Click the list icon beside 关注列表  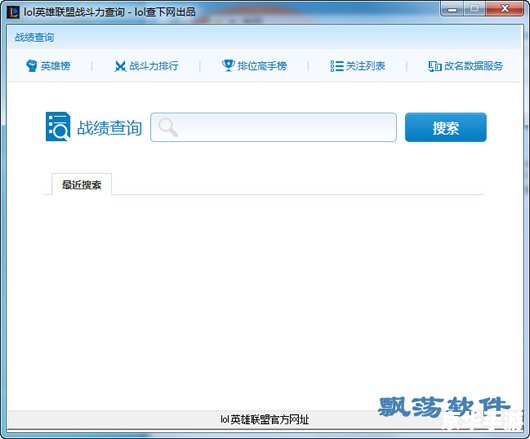tap(337, 66)
